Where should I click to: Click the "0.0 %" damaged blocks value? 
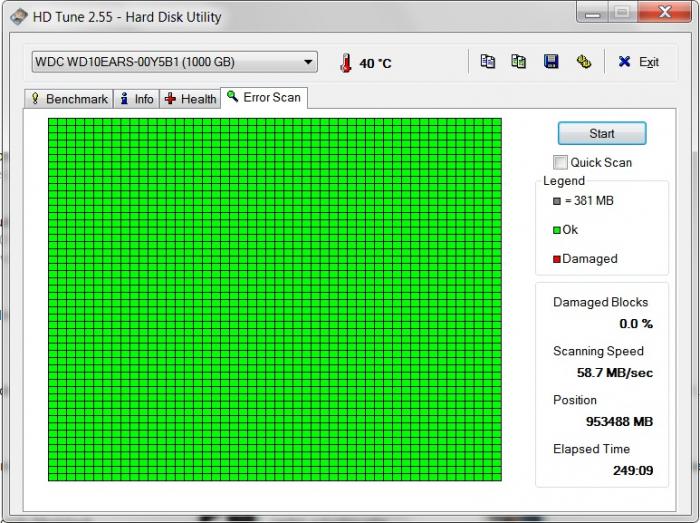click(x=636, y=324)
